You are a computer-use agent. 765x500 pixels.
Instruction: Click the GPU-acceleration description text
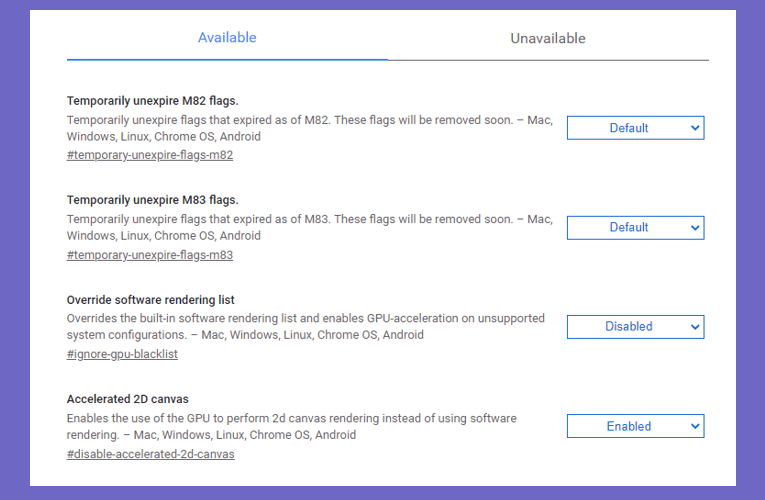pos(305,326)
